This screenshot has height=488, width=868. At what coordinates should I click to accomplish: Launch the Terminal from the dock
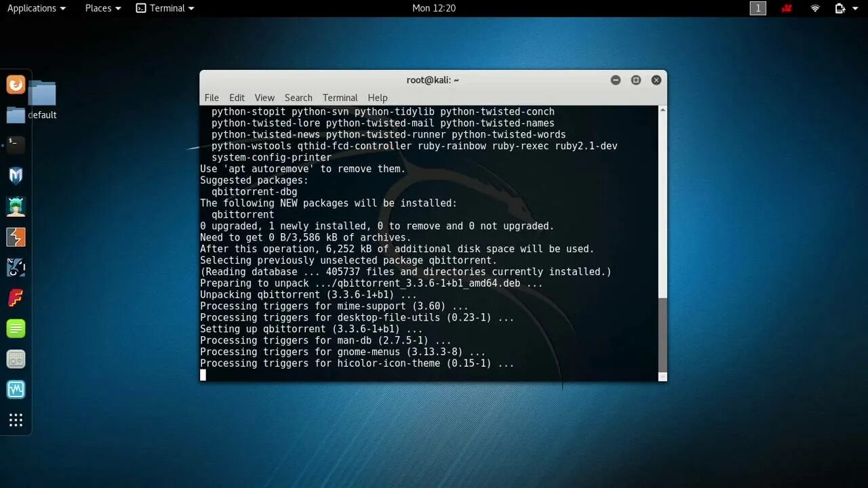pyautogui.click(x=16, y=144)
